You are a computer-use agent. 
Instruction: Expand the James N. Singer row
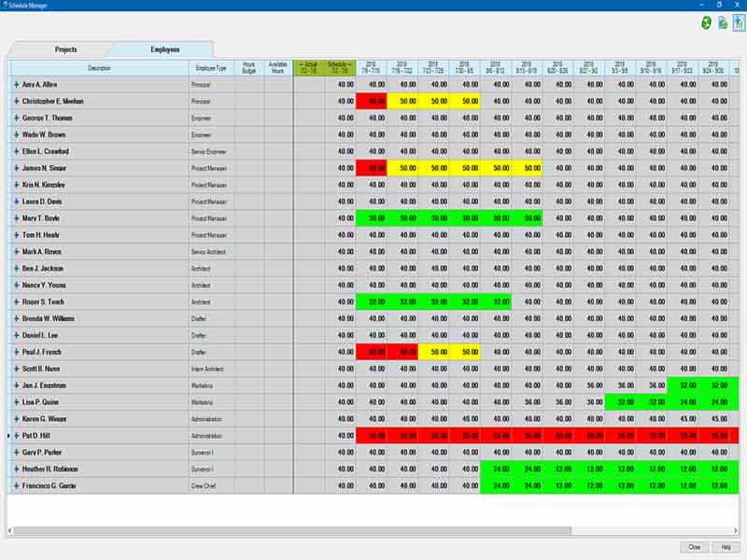coord(16,168)
